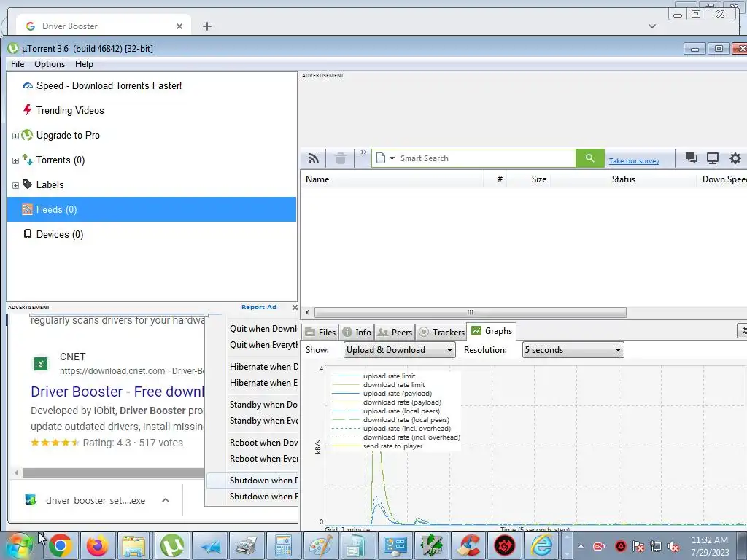Image resolution: width=747 pixels, height=560 pixels.
Task: Click the Add RSS feed toolbar icon
Action: pyautogui.click(x=314, y=158)
